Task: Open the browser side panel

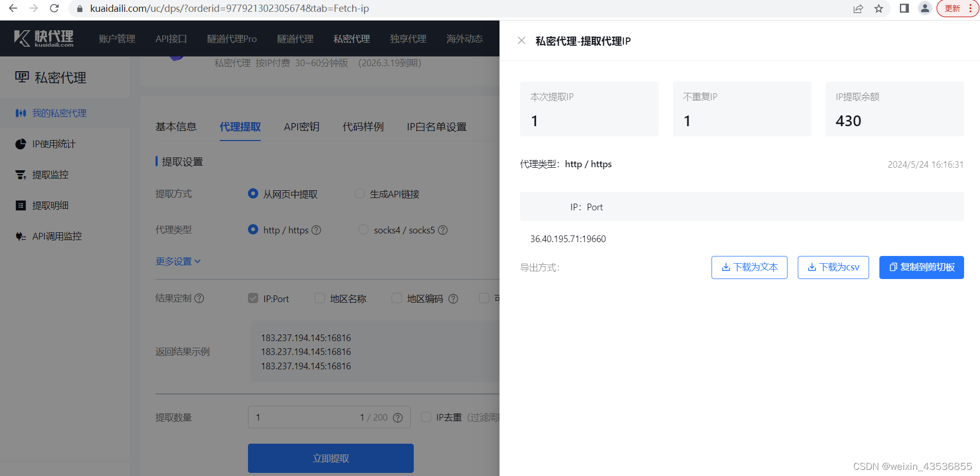Action: tap(905, 8)
